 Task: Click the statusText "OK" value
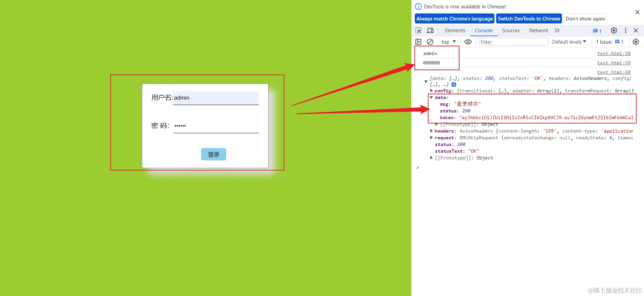(474, 151)
